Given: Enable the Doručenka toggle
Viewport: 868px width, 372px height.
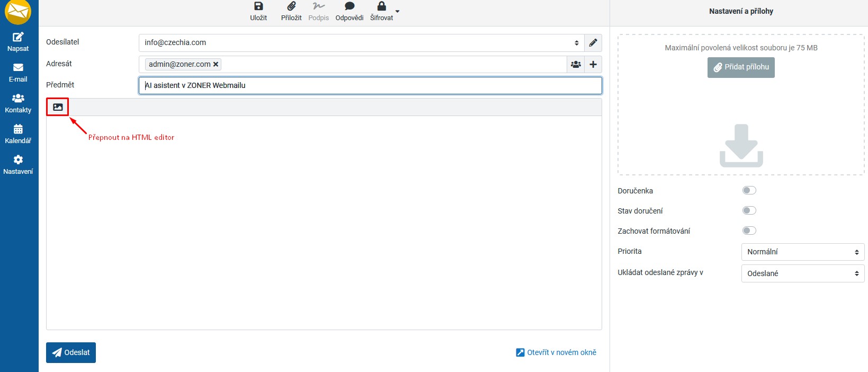Looking at the screenshot, I should click(x=749, y=191).
